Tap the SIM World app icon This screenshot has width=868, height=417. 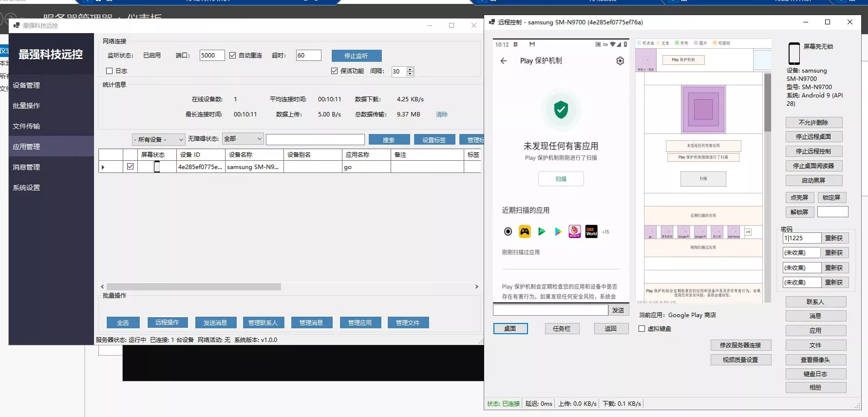click(591, 231)
